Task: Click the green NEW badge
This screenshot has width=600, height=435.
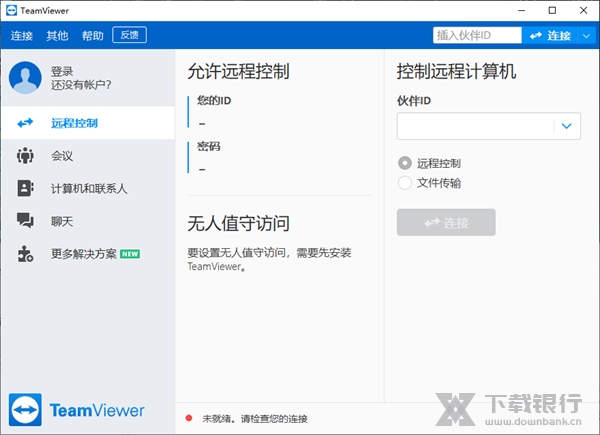Action: click(130, 254)
